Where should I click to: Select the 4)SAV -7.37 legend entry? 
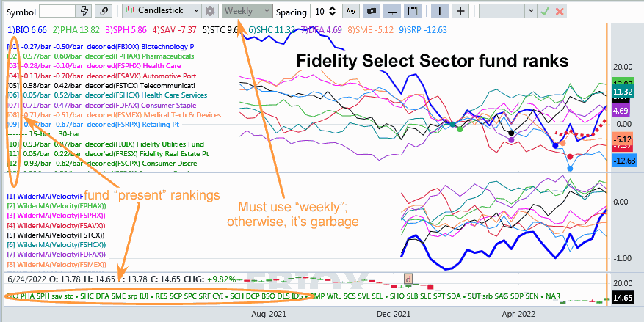tap(174, 30)
